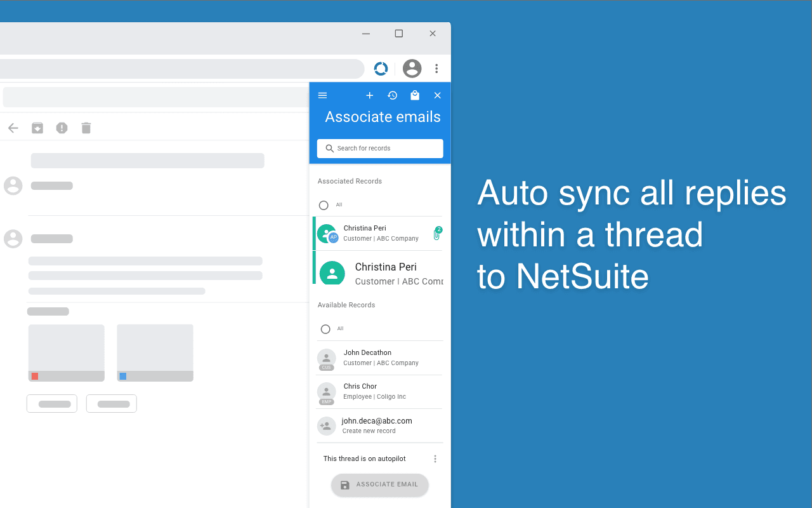Select Create new record for john.deca@abc.com

(376, 425)
